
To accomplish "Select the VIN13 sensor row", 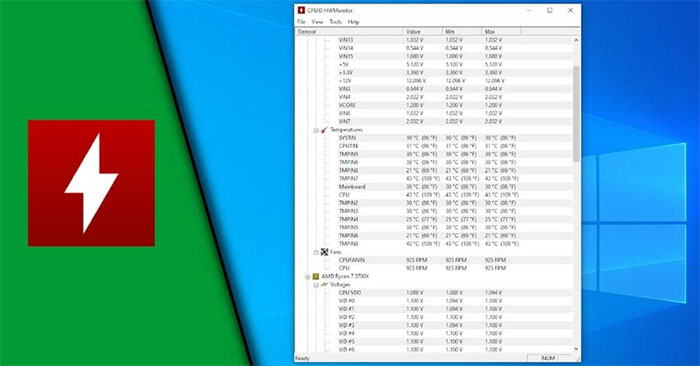I will 434,40.
